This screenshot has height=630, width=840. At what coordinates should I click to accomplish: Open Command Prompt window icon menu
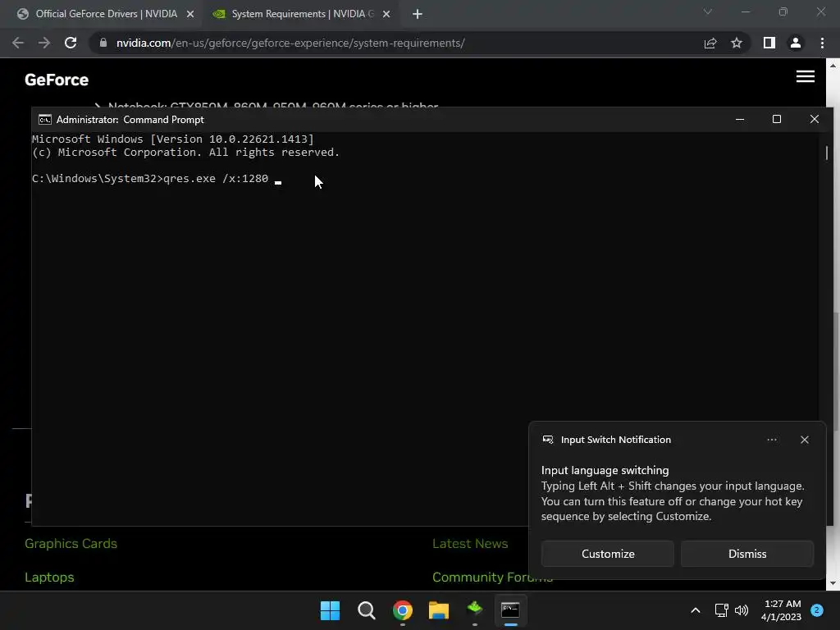45,120
